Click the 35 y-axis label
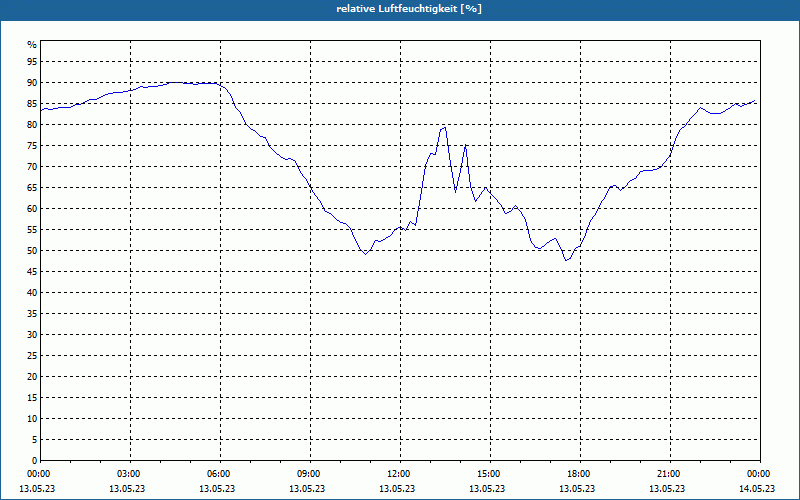Image resolution: width=800 pixels, height=500 pixels. point(32,314)
